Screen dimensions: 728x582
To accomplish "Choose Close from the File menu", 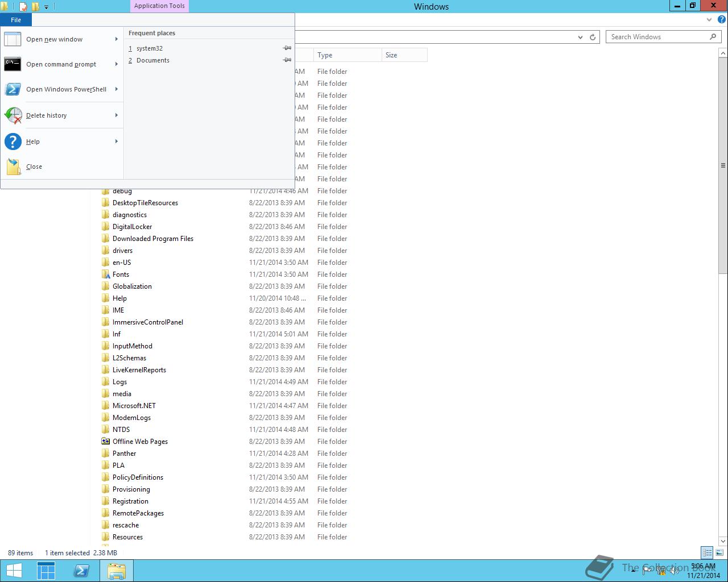I will pyautogui.click(x=62, y=167).
